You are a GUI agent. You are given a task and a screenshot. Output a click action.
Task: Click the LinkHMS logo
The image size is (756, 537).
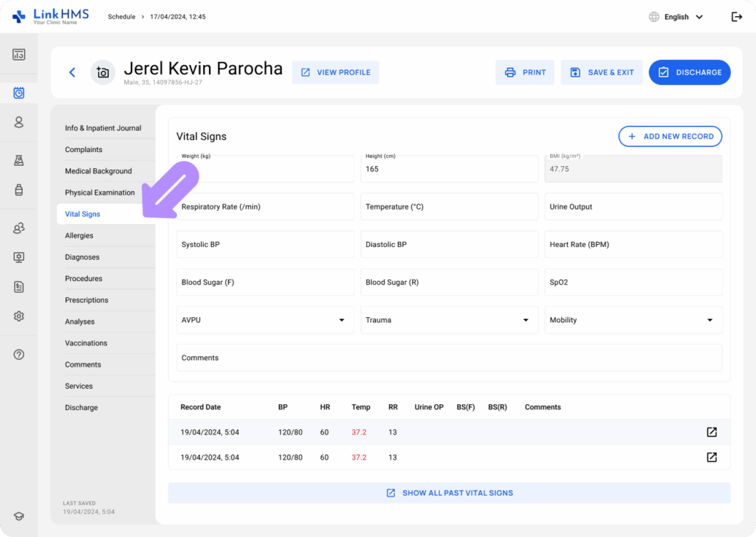click(x=51, y=16)
